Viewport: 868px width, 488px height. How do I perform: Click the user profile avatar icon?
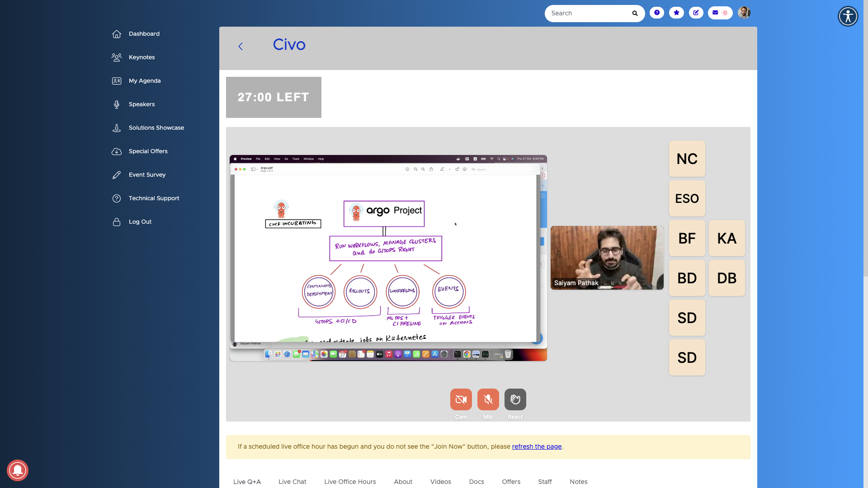click(x=744, y=13)
